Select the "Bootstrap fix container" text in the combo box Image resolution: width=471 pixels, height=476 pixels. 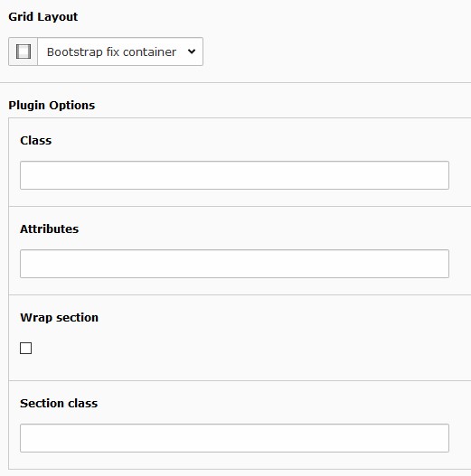[x=111, y=51]
